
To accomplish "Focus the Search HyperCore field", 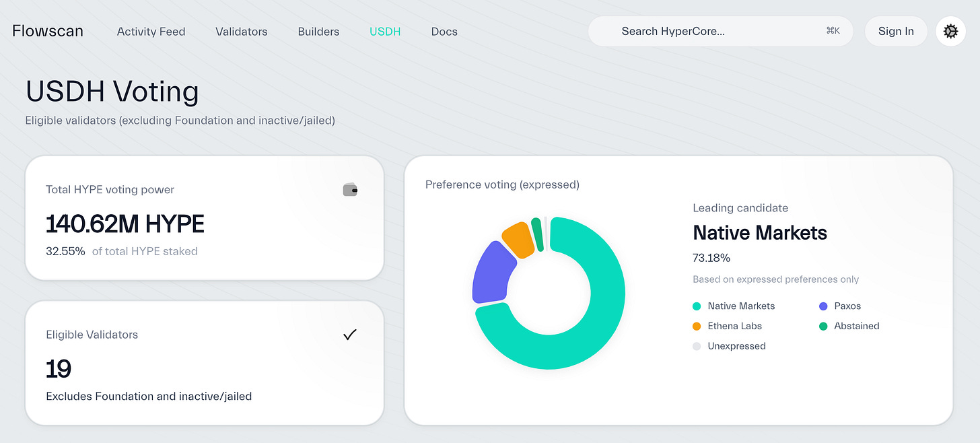I will (x=720, y=31).
